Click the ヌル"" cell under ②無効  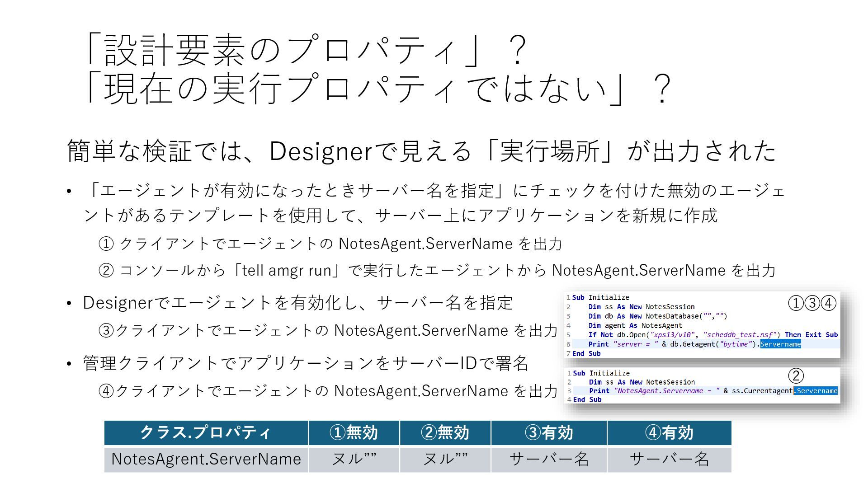tap(445, 459)
